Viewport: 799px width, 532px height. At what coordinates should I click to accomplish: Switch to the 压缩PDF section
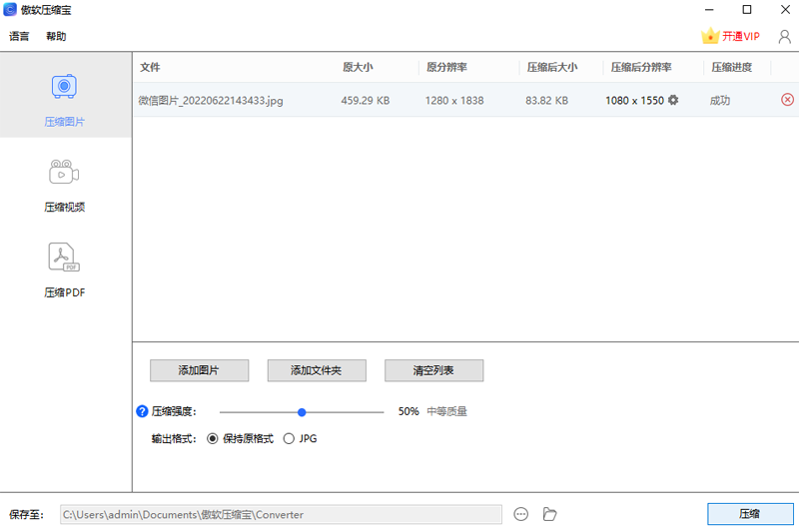coord(65,259)
